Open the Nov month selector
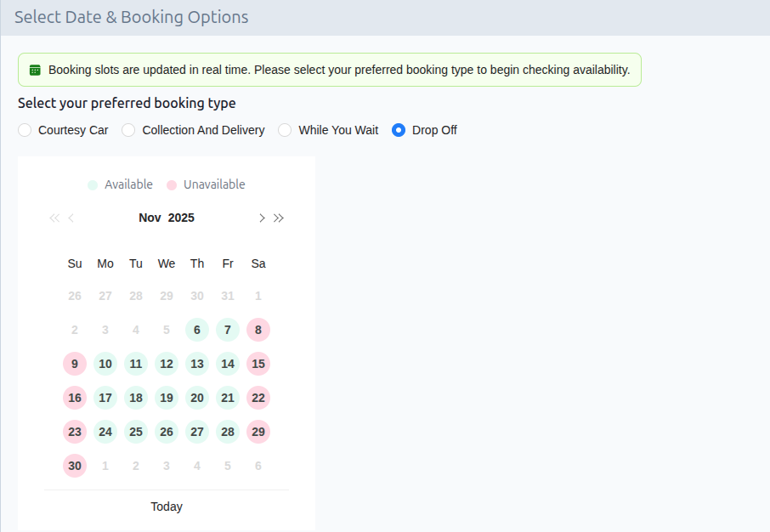The height and width of the screenshot is (532, 770). 150,218
